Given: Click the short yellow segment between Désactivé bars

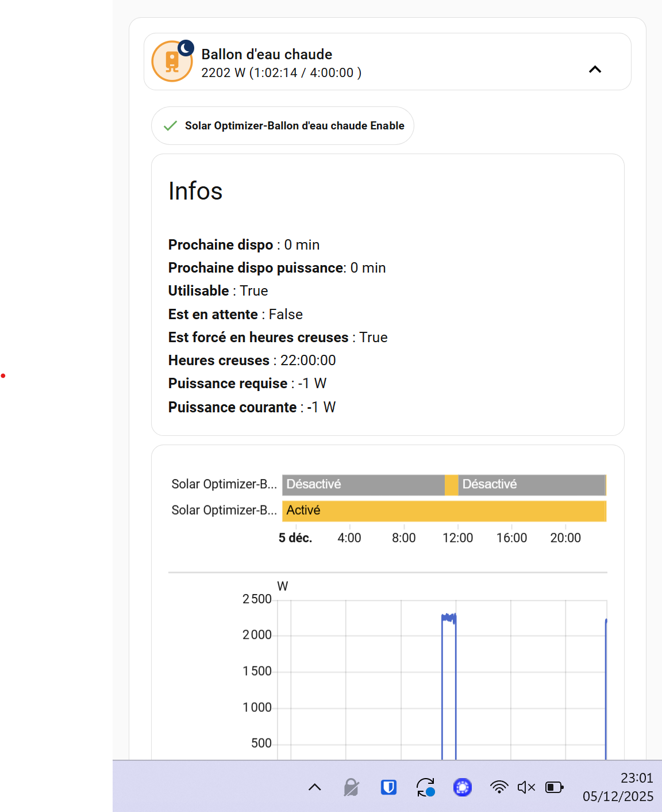Looking at the screenshot, I should point(452,485).
